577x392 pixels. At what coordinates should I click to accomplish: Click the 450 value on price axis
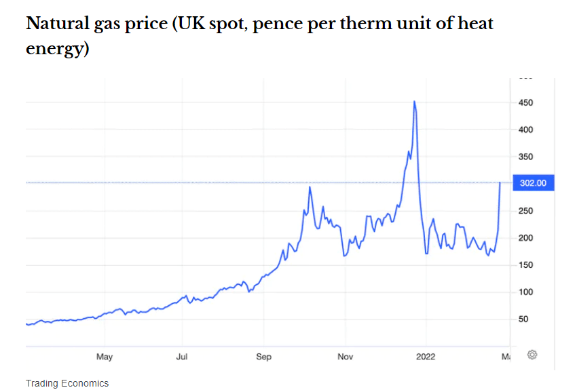[525, 103]
